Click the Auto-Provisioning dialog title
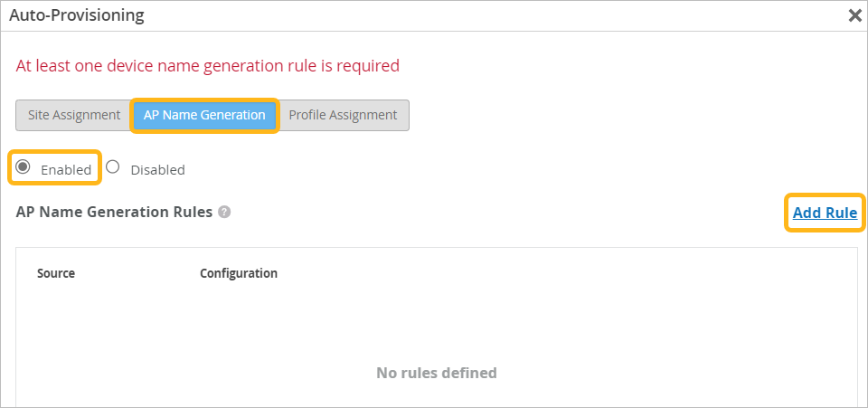This screenshot has width=868, height=408. (76, 15)
